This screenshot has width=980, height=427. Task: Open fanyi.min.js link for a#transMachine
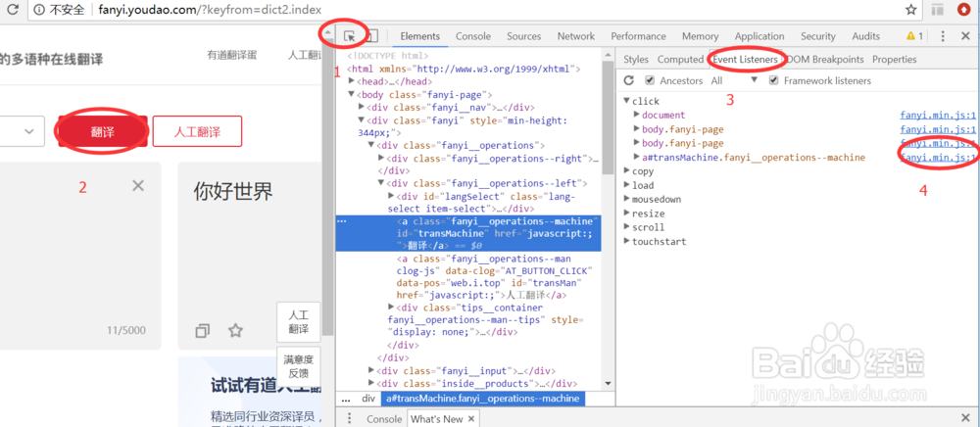938,158
